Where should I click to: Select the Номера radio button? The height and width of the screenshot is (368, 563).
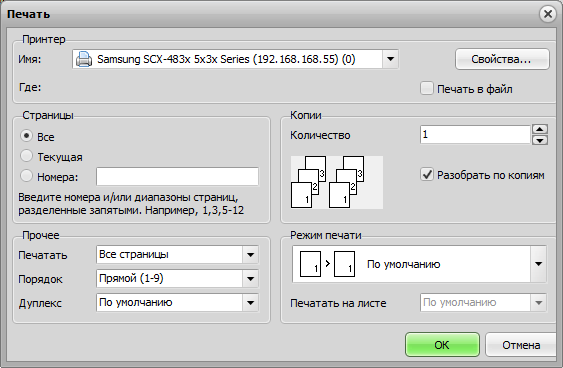pyautogui.click(x=26, y=176)
